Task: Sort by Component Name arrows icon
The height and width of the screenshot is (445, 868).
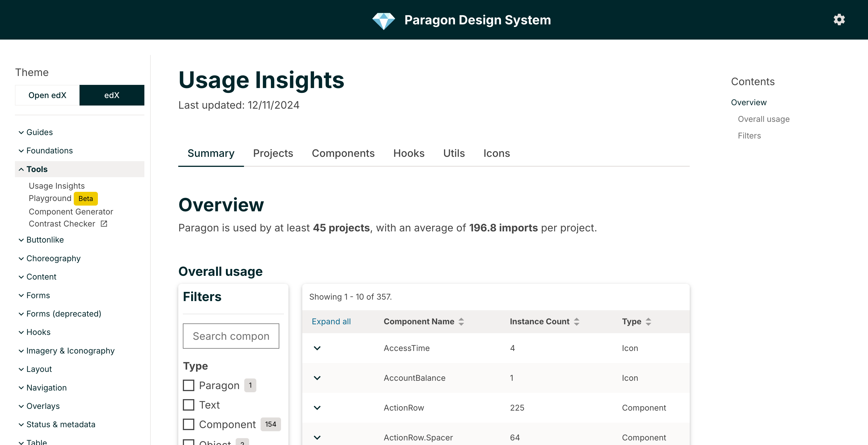Action: point(461,321)
